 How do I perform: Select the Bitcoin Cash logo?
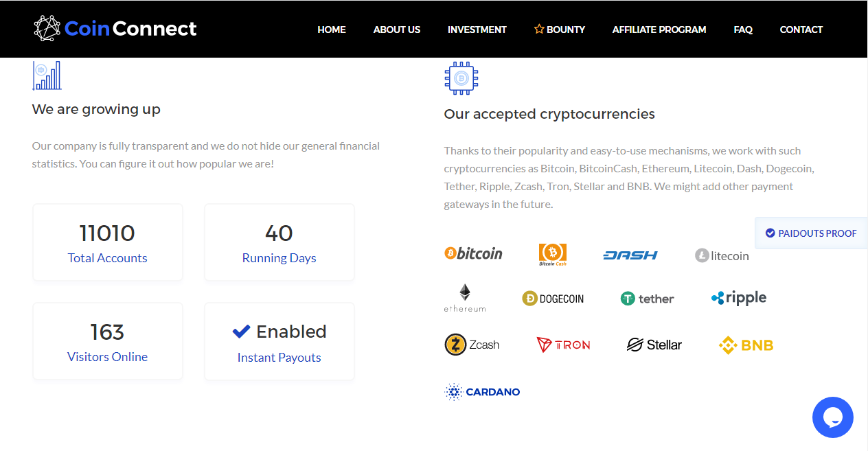(553, 255)
